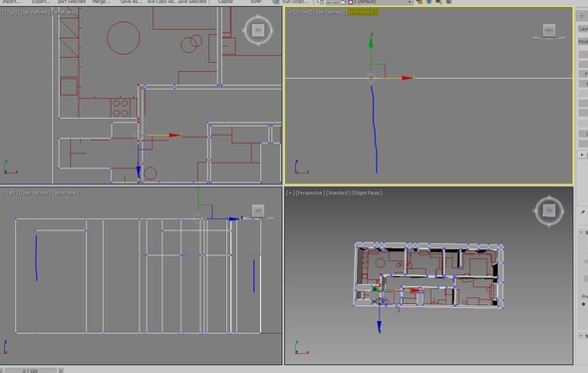
Task: Expand the triangle arrow in the modifier list area
Action: pyautogui.click(x=582, y=155)
